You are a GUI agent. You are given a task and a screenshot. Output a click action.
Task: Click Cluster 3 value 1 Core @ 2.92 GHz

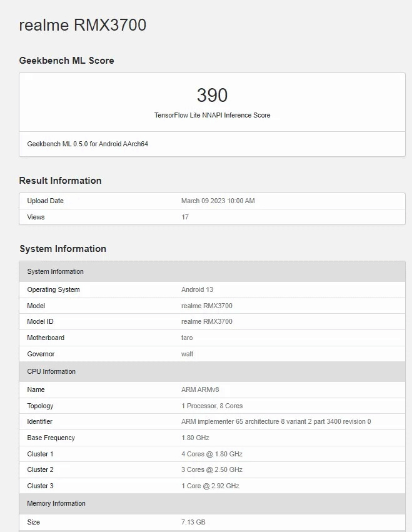pos(210,486)
